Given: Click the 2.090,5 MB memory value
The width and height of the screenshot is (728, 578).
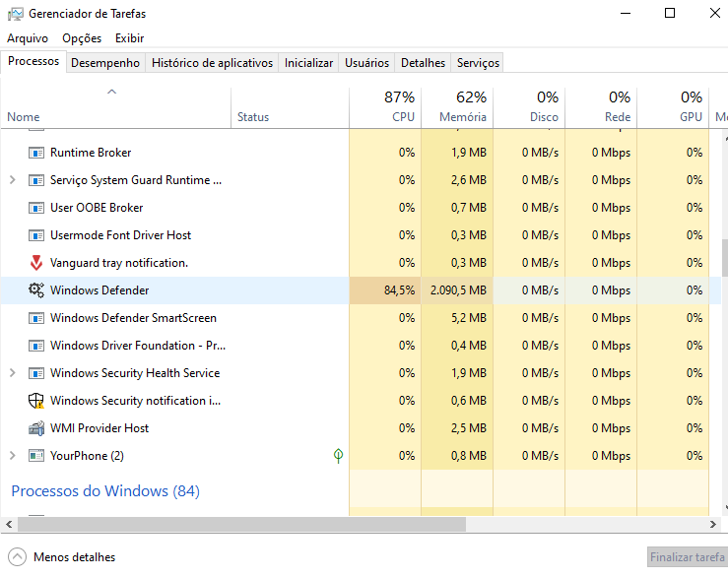Looking at the screenshot, I should point(458,290).
